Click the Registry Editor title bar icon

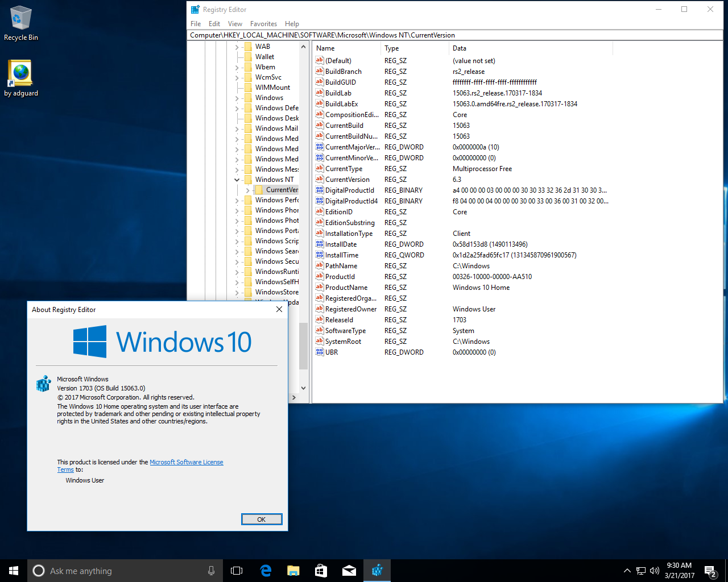[x=195, y=9]
